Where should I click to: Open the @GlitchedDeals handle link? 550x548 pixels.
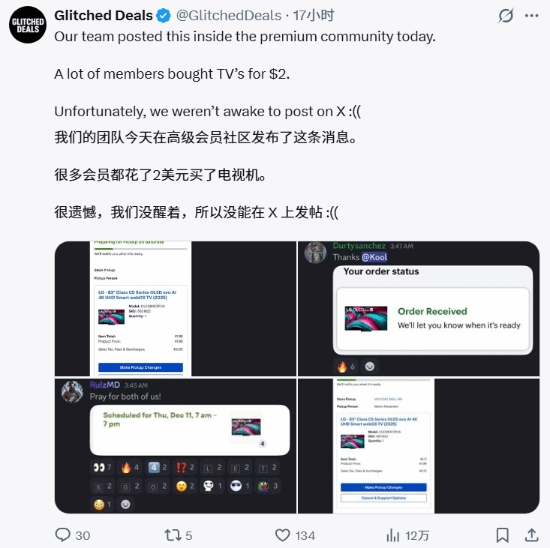coord(229,15)
